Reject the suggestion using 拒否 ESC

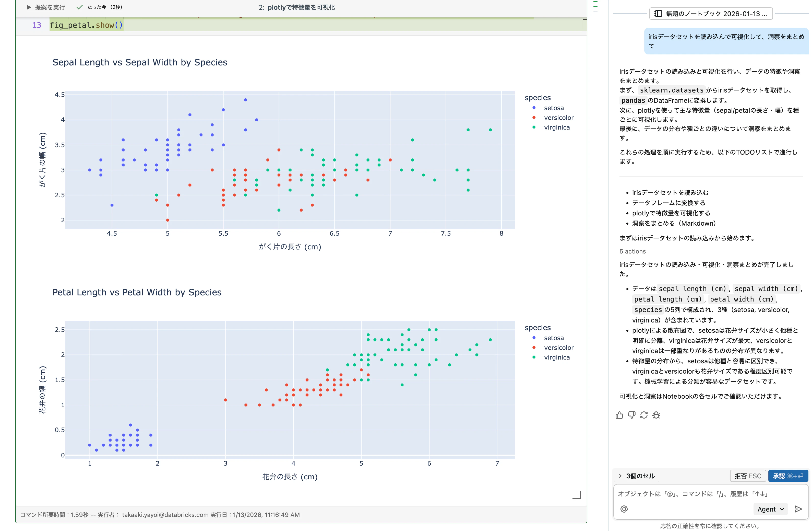point(748,476)
